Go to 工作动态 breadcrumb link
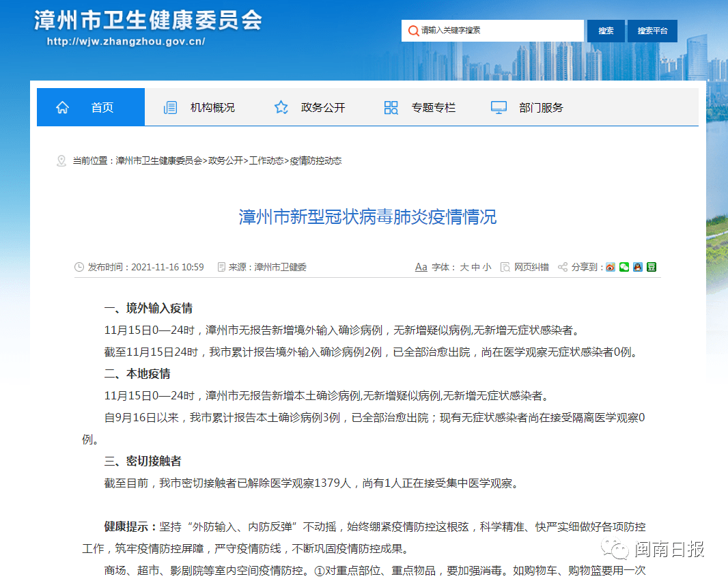 coord(266,160)
